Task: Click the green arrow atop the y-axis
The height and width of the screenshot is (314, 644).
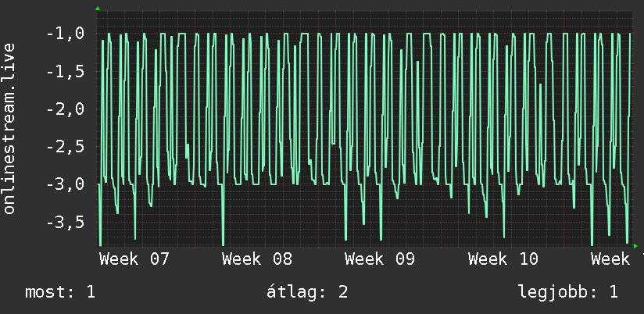Action: pyautogui.click(x=98, y=9)
